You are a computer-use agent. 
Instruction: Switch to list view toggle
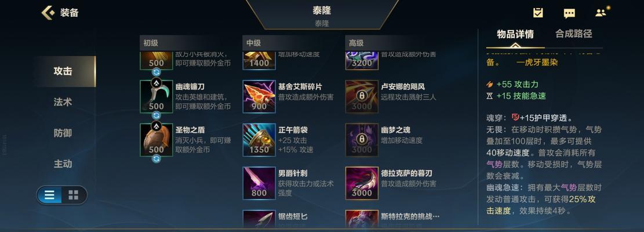coord(49,195)
